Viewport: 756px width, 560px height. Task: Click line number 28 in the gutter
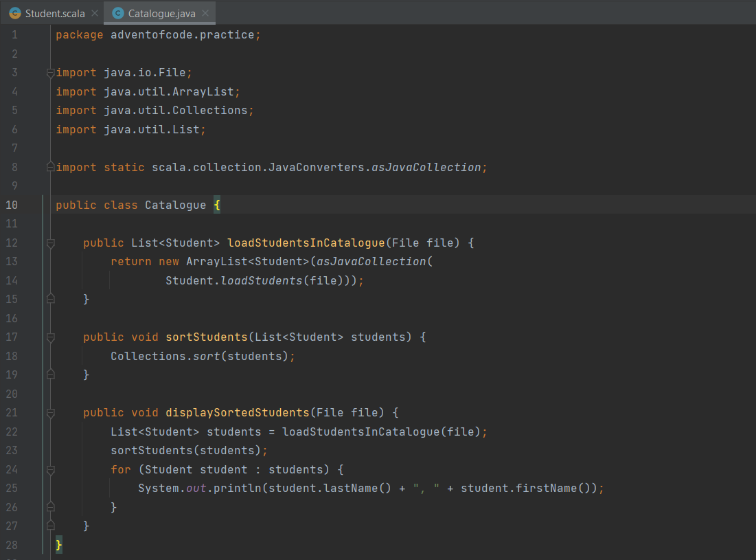pos(12,545)
